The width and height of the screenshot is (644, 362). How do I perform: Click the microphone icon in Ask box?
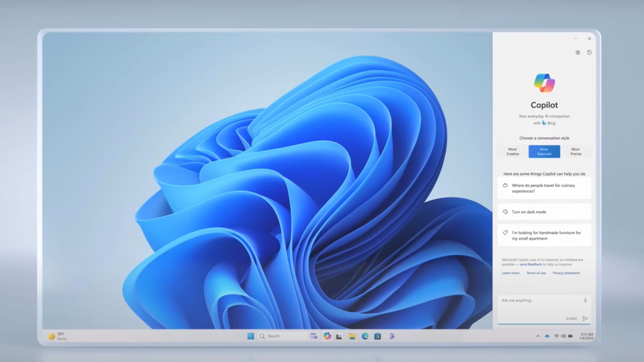(585, 300)
